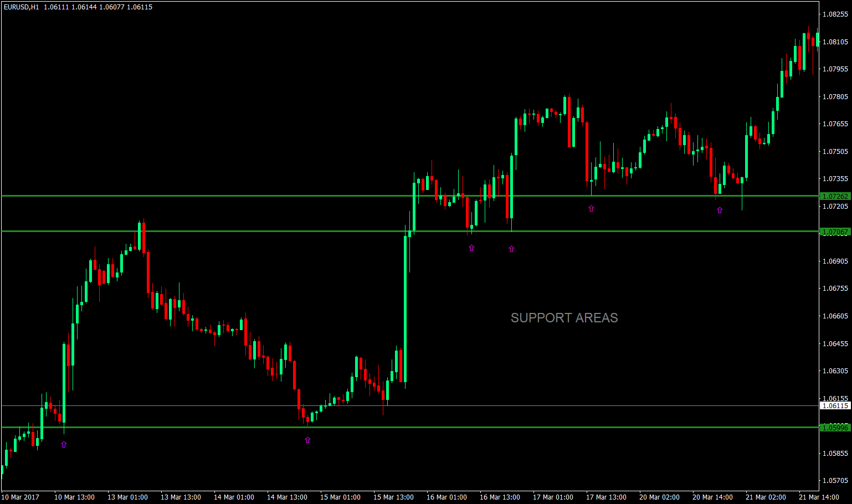
Task: Click the 1.06305 price axis label
Action: (x=836, y=371)
